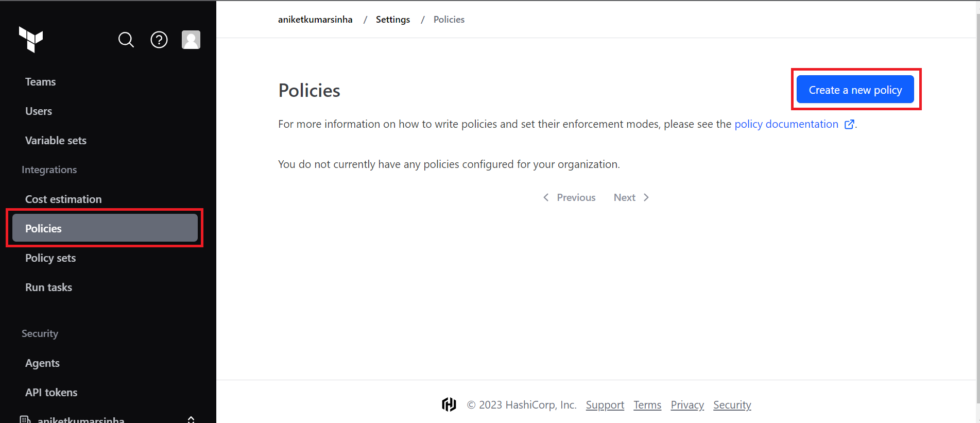The image size is (980, 423).
Task: Click the Terraform logo icon
Action: tap(31, 39)
